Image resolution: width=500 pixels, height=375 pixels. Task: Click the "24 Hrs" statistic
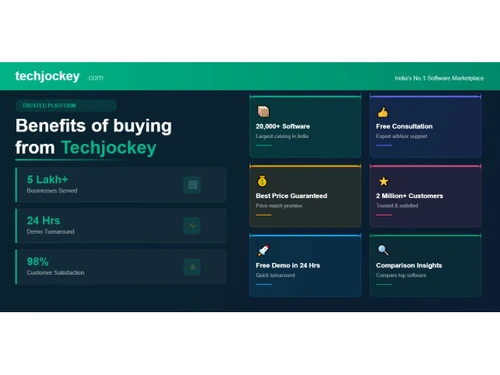[43, 221]
